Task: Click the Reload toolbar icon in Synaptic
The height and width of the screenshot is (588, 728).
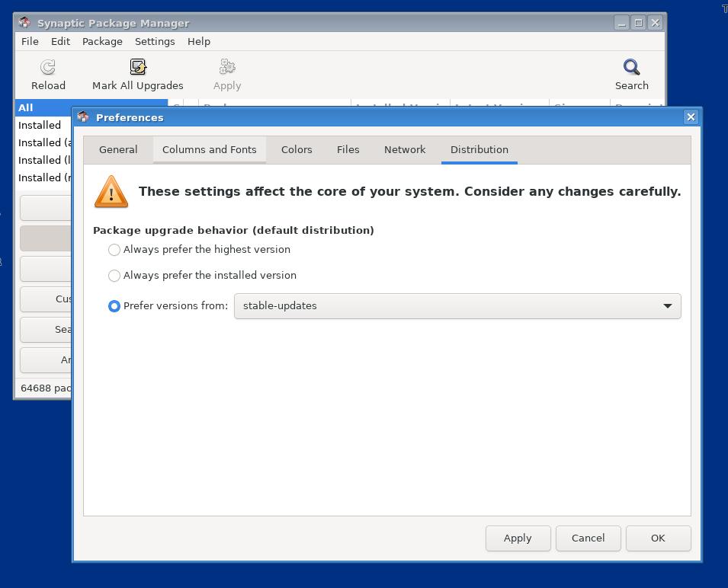Action: [x=48, y=67]
